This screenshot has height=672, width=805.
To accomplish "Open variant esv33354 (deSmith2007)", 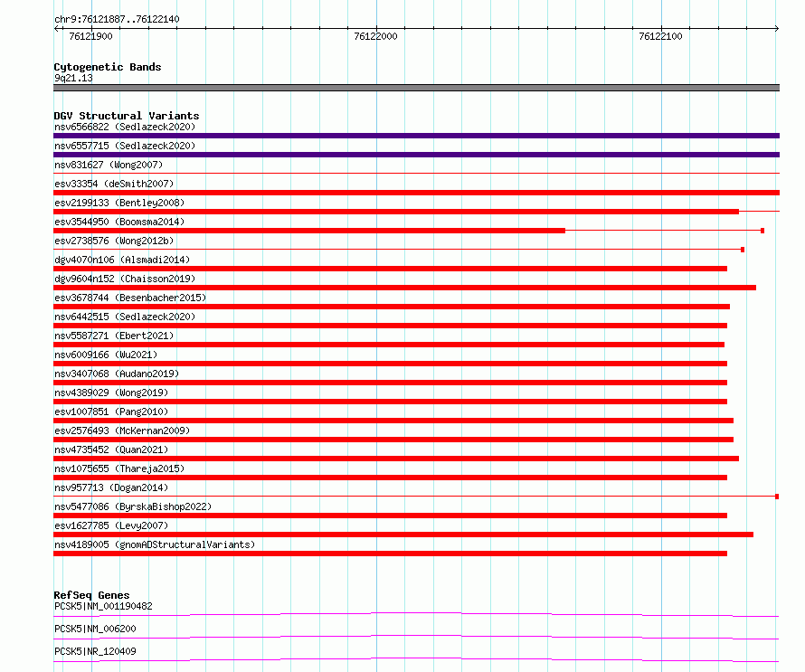I will (114, 184).
